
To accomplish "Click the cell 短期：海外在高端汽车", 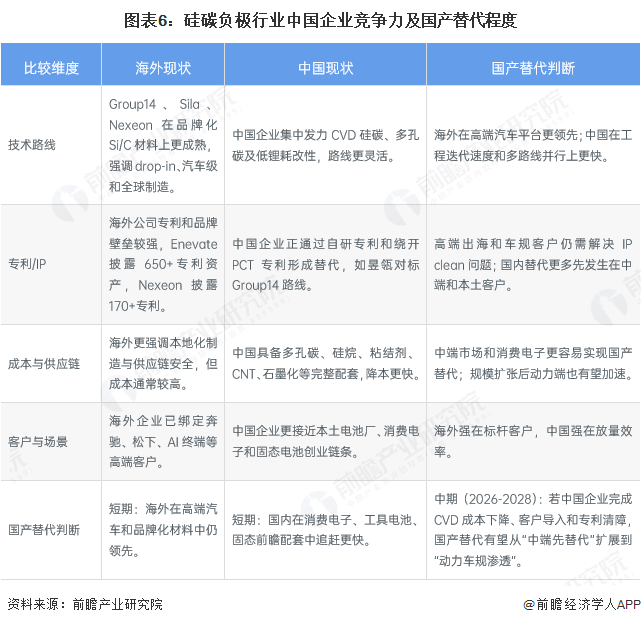I will (163, 530).
